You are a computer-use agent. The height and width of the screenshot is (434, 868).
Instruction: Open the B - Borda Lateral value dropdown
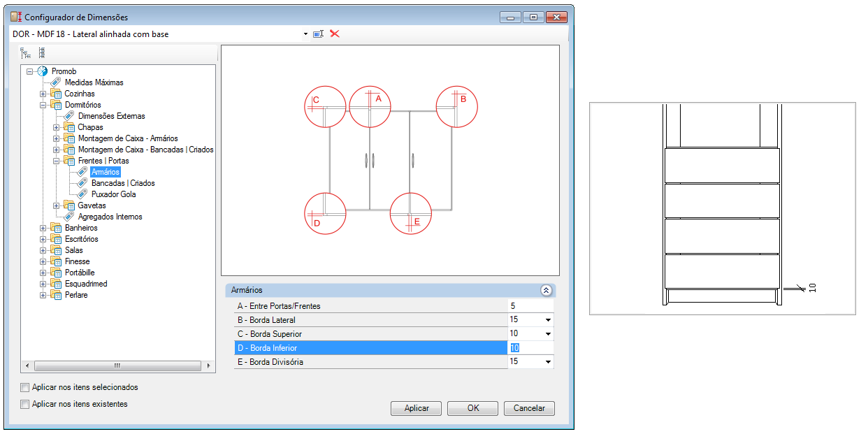coord(548,320)
